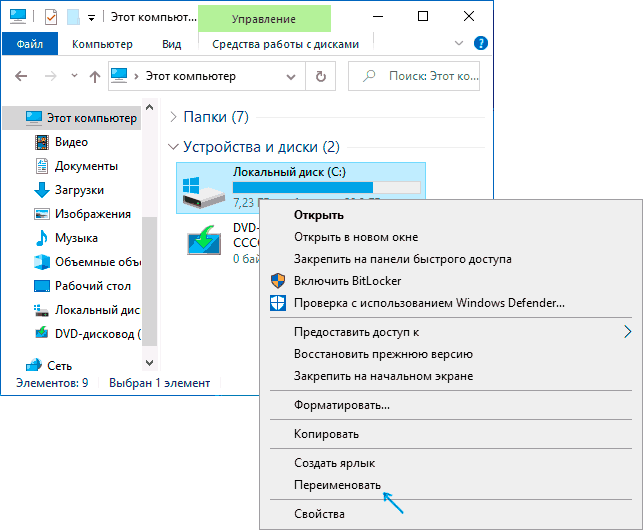Open the recent locations dropdown arrow
This screenshot has height=530, width=643.
click(74, 75)
